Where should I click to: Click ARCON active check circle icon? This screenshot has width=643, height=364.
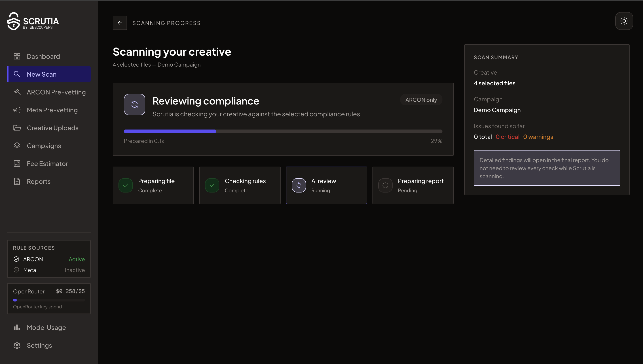16,259
